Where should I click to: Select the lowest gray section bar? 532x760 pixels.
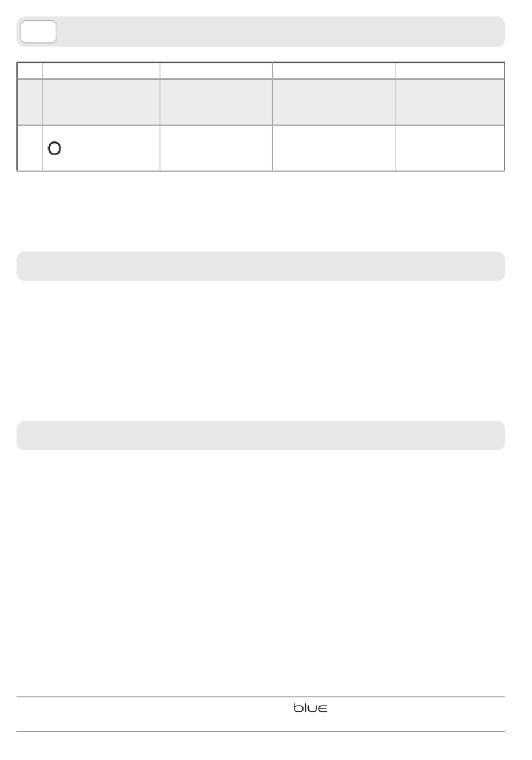261,436
